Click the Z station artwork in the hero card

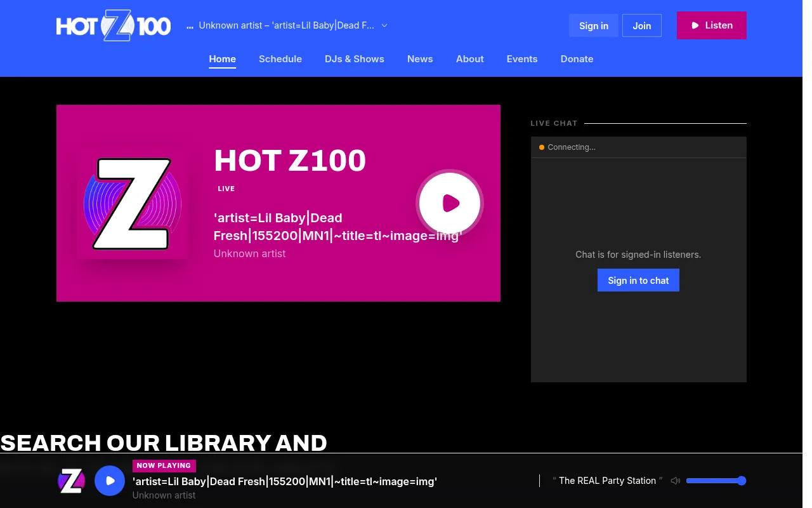click(x=133, y=203)
